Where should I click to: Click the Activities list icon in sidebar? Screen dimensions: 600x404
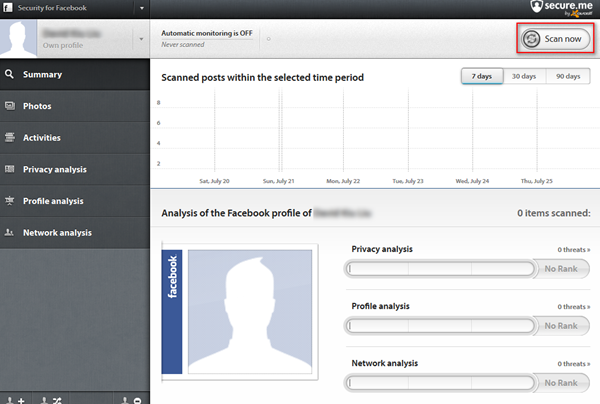(x=9, y=138)
